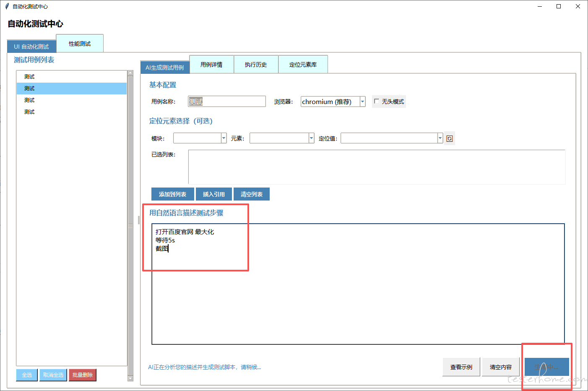The width and height of the screenshot is (588, 391).
Task: Open 查看示例 examples button
Action: [x=461, y=367]
